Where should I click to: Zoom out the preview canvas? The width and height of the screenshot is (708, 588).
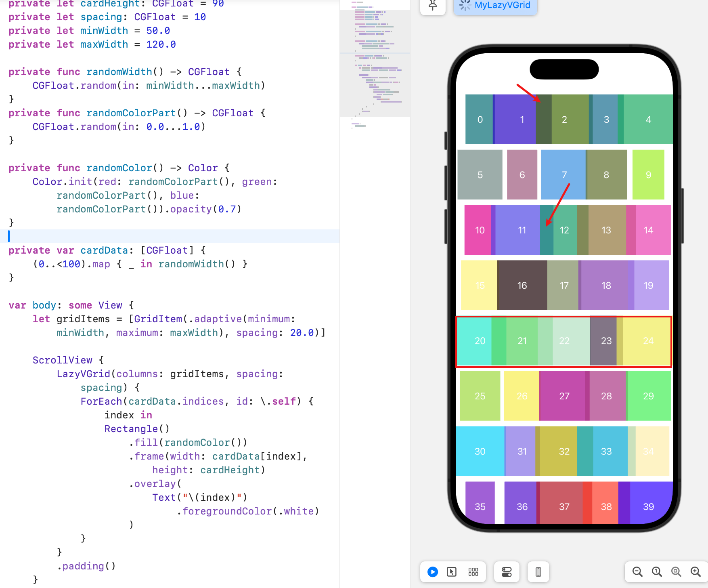pyautogui.click(x=637, y=572)
